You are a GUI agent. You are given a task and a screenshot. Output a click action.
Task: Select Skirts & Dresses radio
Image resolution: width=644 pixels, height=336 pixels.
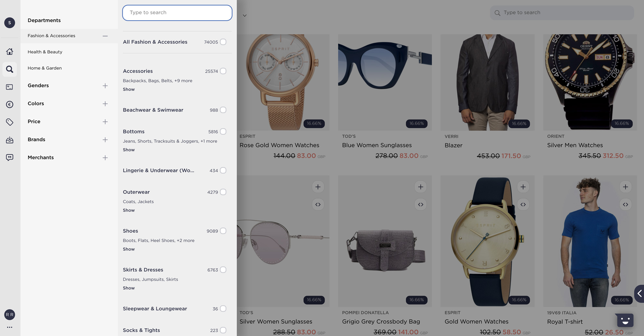click(x=223, y=270)
